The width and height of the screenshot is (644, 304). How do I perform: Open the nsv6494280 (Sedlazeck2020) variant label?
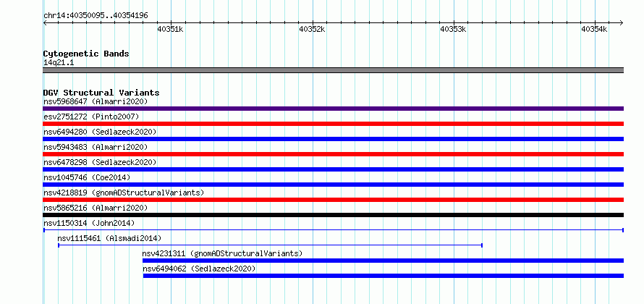100,132
